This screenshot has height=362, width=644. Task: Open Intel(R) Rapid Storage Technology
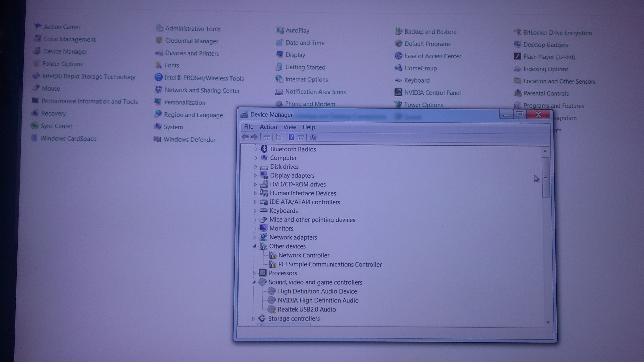pos(89,77)
